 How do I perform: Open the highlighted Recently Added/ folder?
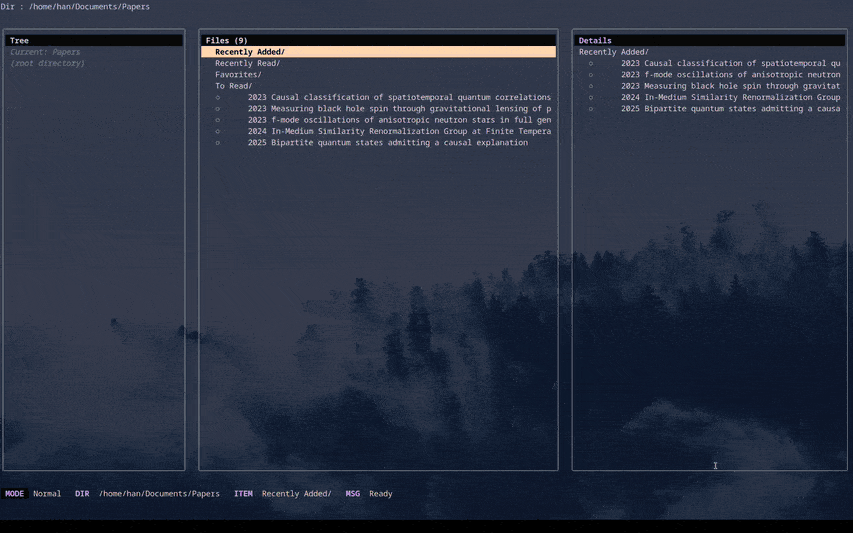(250, 52)
